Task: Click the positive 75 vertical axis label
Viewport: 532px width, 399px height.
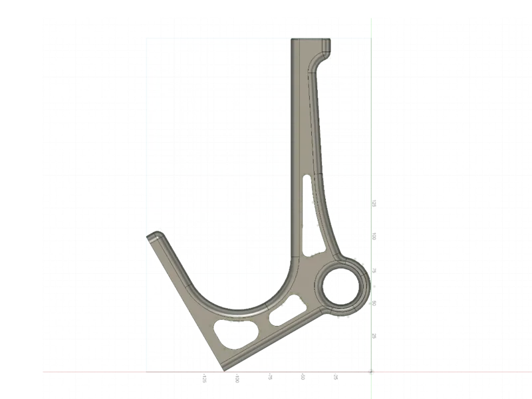Action: pyautogui.click(x=374, y=271)
